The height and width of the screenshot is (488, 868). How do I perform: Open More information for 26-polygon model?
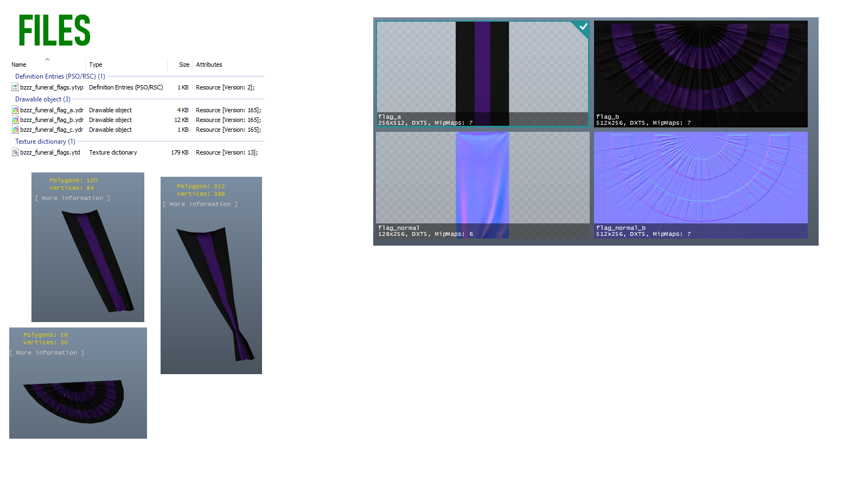point(47,352)
